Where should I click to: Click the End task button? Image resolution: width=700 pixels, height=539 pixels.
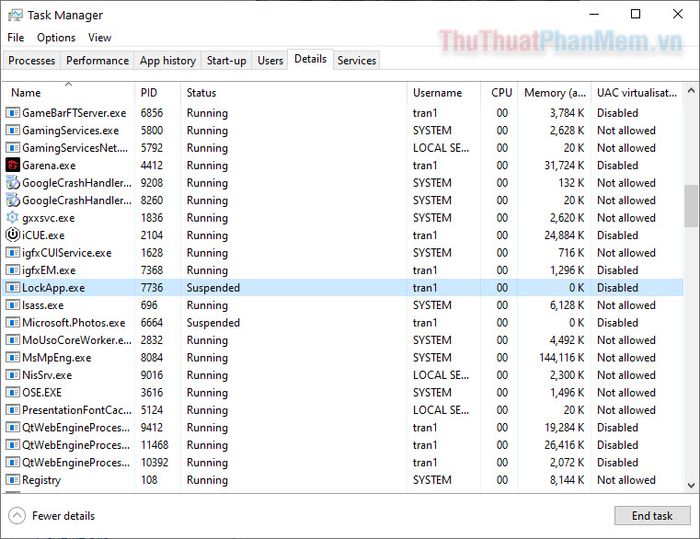click(x=652, y=516)
